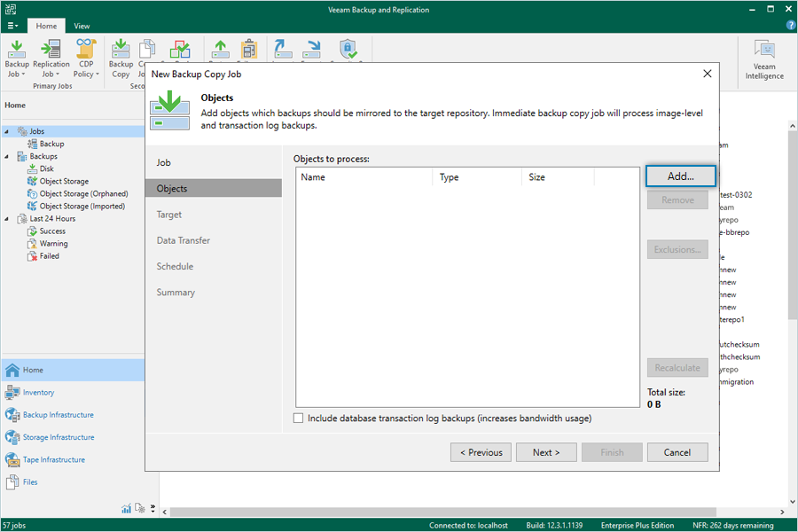
Task: Select Object Storage (Orphaned) item
Action: click(x=83, y=194)
